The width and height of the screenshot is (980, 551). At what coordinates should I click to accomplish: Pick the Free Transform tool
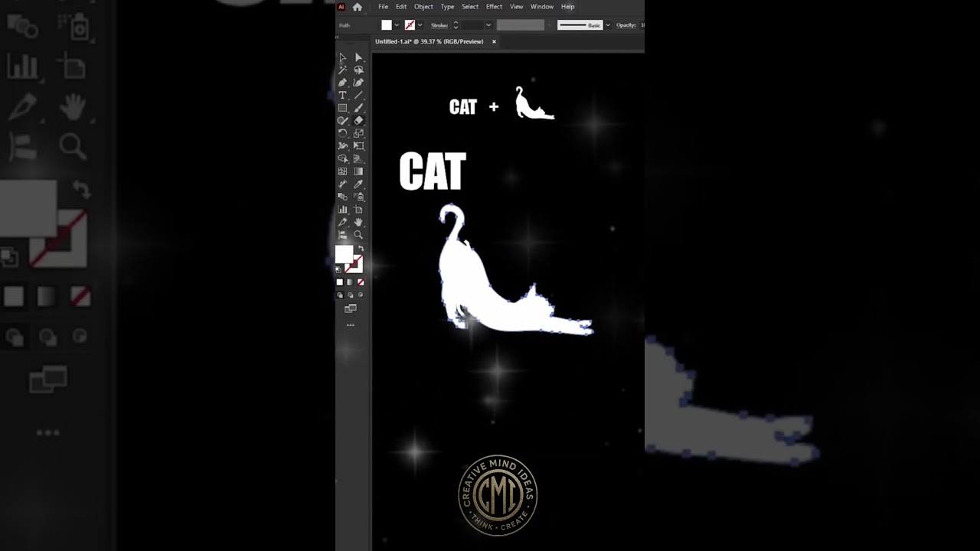[358, 145]
